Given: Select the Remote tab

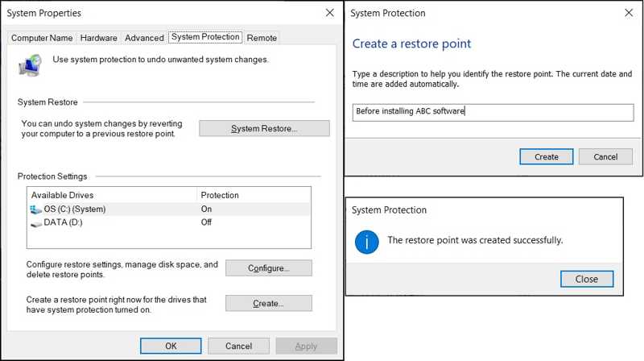Looking at the screenshot, I should (x=262, y=38).
